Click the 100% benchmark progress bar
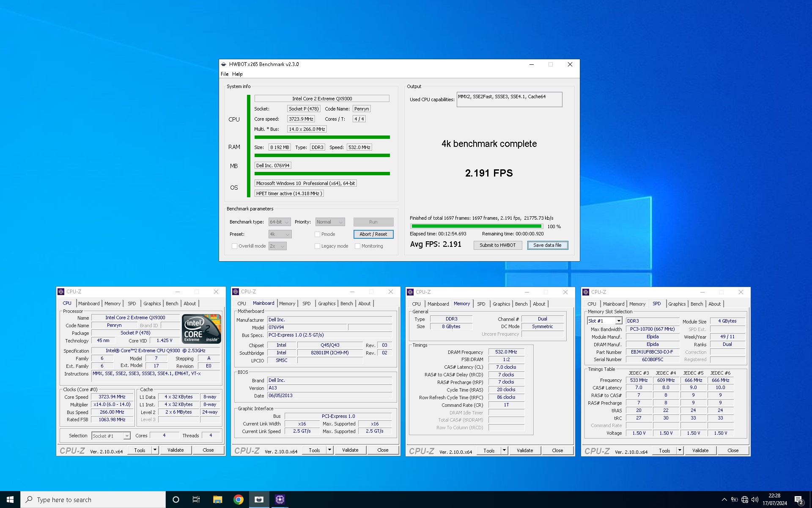The height and width of the screenshot is (508, 812). tap(476, 226)
